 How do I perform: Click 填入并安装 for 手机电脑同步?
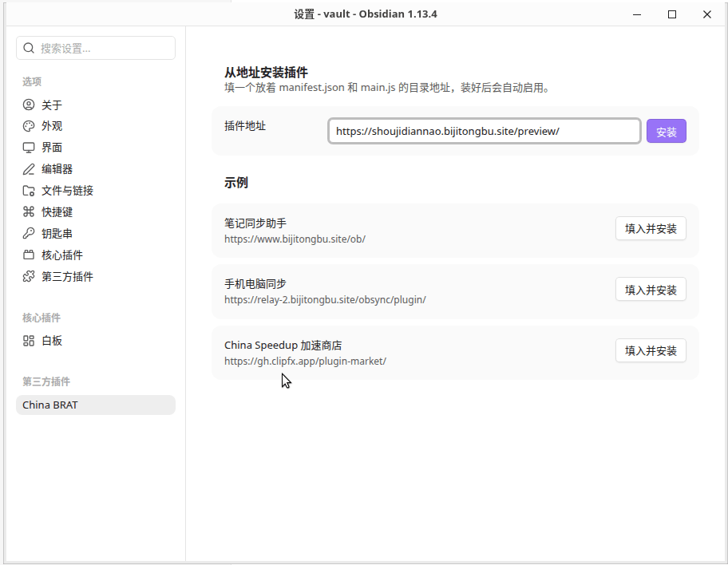pos(651,290)
